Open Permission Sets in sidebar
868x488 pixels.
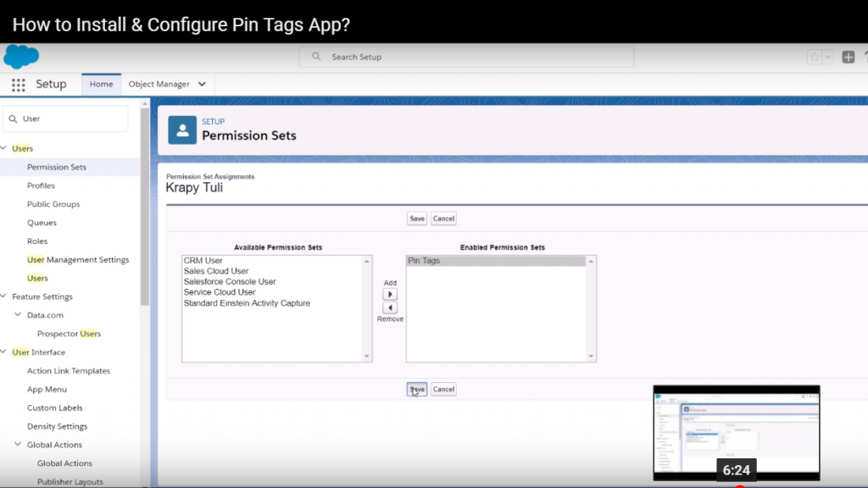click(x=57, y=167)
